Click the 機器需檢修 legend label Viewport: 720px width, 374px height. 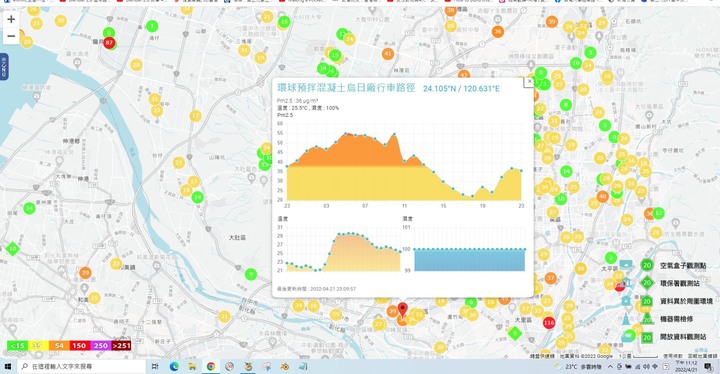pos(676,319)
